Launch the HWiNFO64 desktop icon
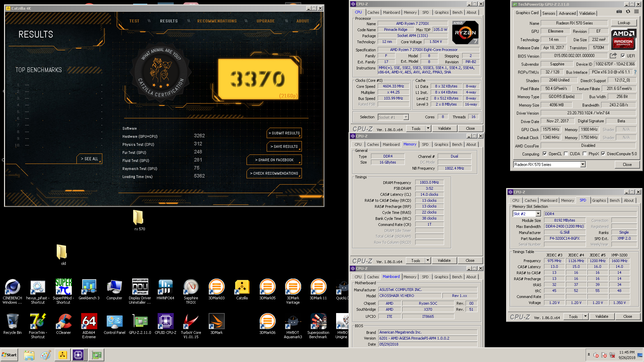This screenshot has width=644, height=362. pyautogui.click(x=165, y=289)
